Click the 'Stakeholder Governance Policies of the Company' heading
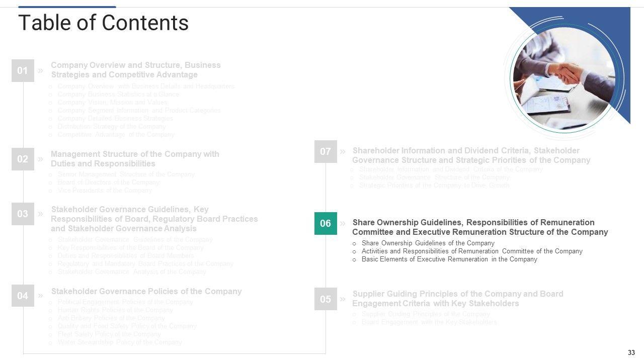Image resolution: width=644 pixels, height=362 pixels. [146, 292]
